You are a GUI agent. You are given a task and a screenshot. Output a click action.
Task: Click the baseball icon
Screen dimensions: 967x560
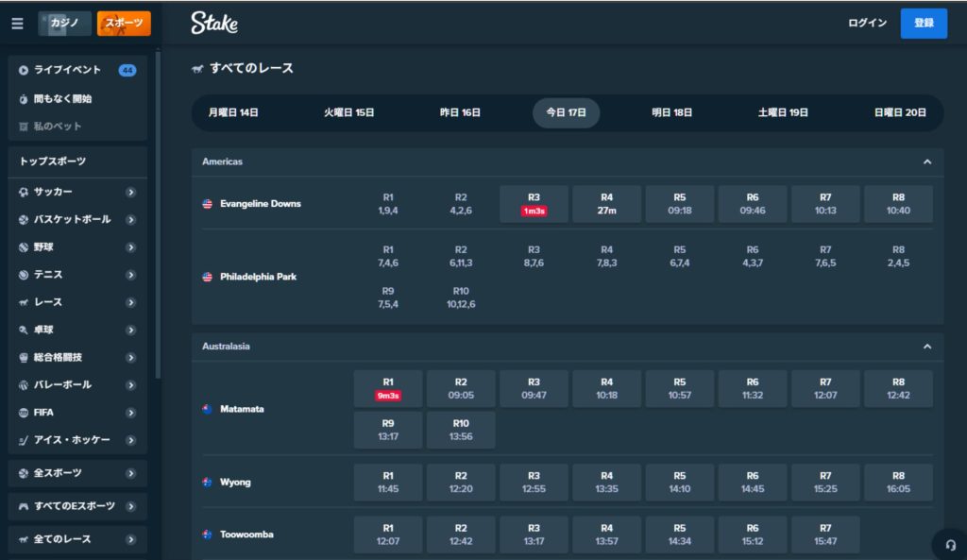click(x=24, y=247)
